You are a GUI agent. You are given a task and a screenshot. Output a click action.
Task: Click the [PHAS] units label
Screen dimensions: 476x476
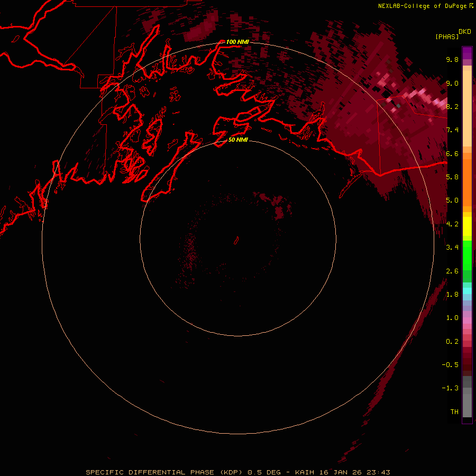(x=447, y=36)
